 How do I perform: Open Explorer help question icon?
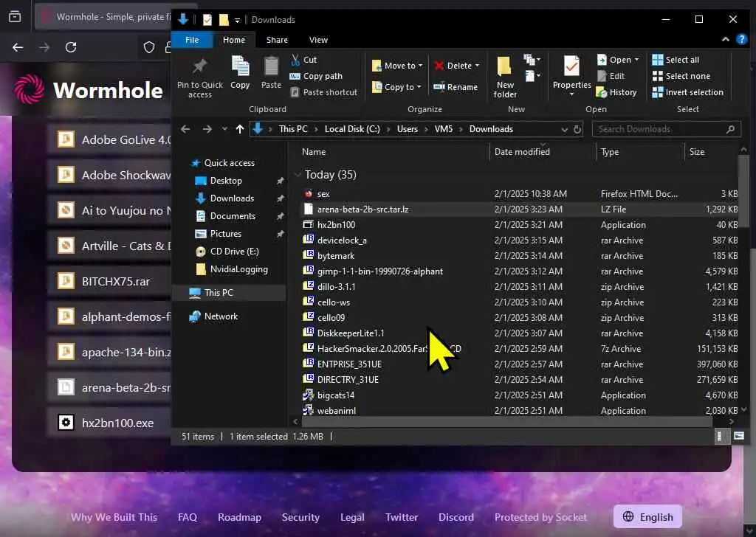pos(741,40)
